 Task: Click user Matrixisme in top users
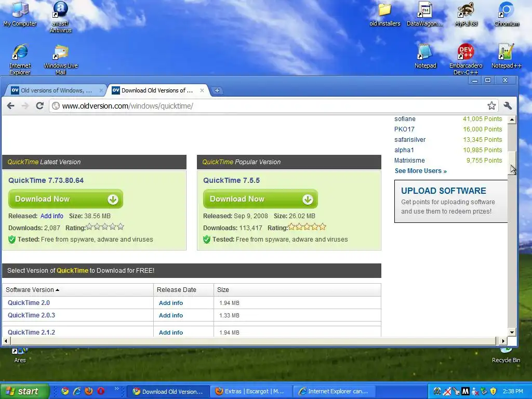point(409,160)
